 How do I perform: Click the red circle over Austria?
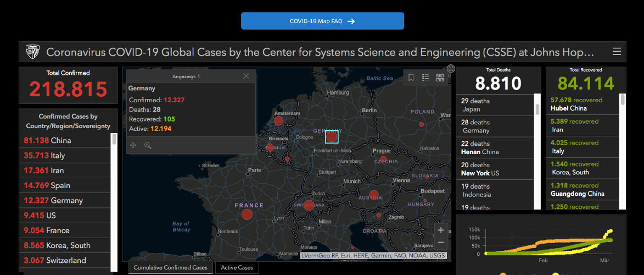tap(374, 195)
